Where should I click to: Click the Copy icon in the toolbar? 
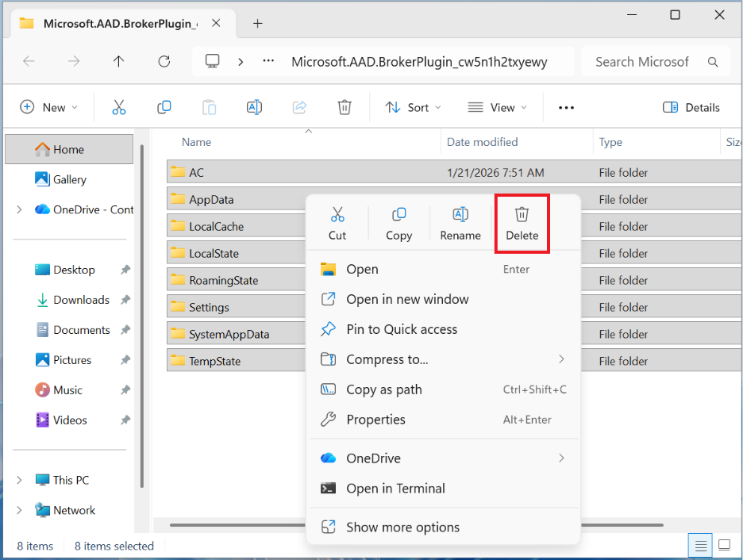point(164,107)
